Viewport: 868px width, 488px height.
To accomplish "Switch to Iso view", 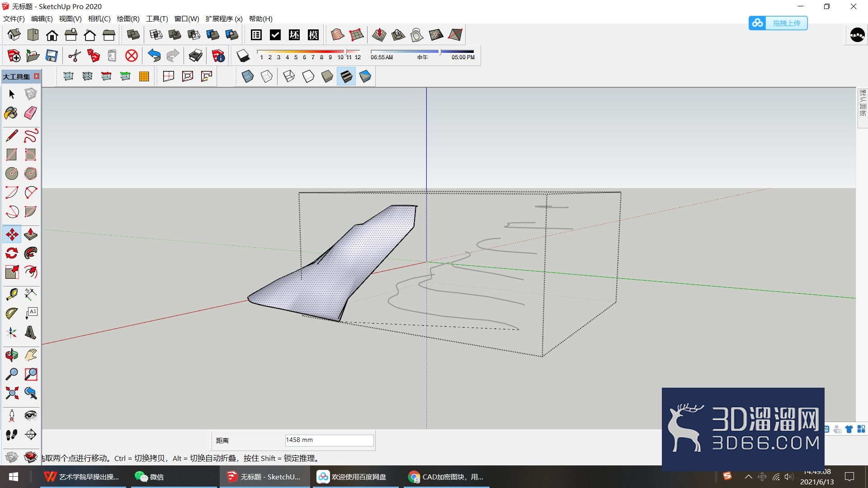I will click(x=14, y=35).
